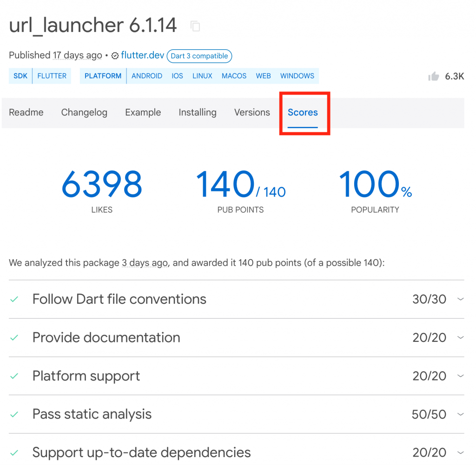
Task: Filter by MACOS platform tag
Action: coord(234,76)
